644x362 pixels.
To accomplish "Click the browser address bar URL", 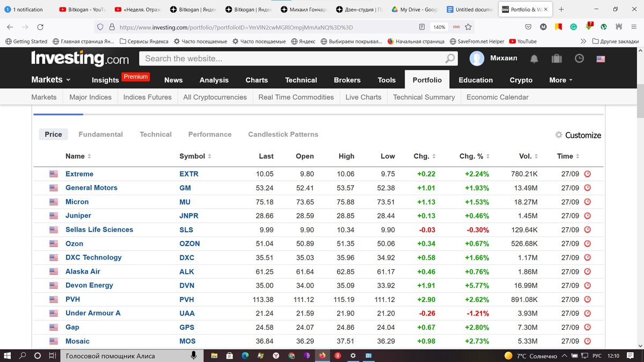I will [x=236, y=27].
